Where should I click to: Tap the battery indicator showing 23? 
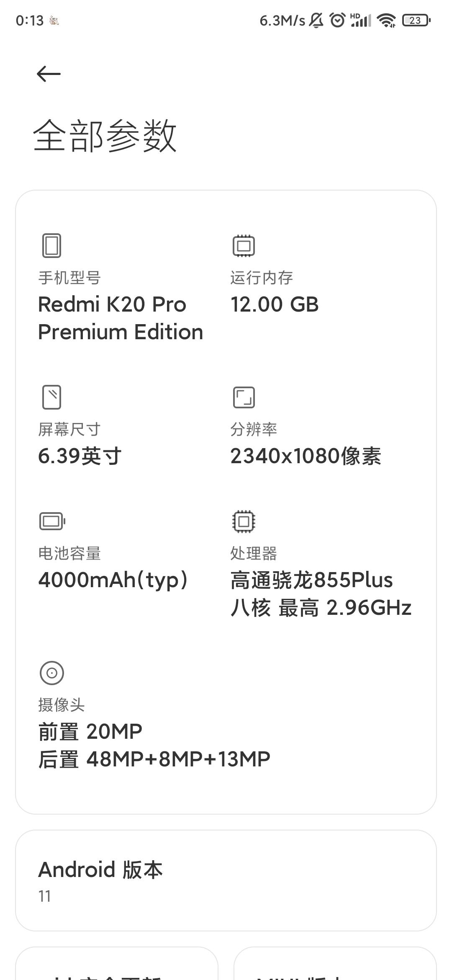click(416, 20)
